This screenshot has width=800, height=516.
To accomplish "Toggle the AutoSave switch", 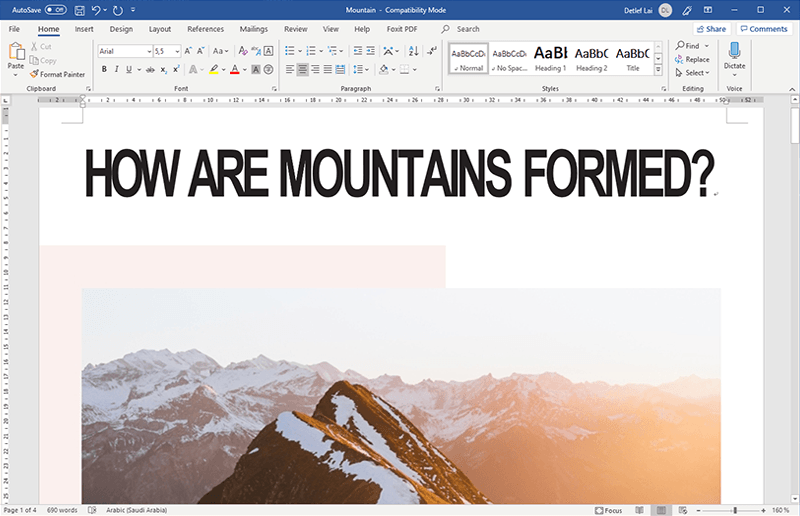I will [55, 9].
